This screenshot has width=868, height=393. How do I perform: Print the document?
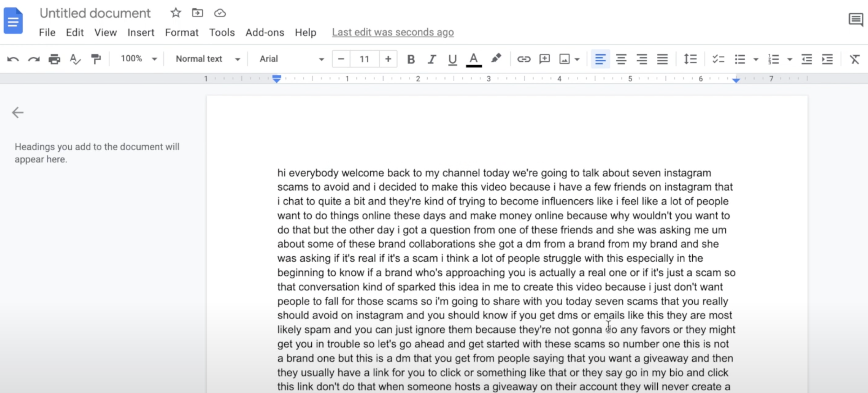coord(54,59)
